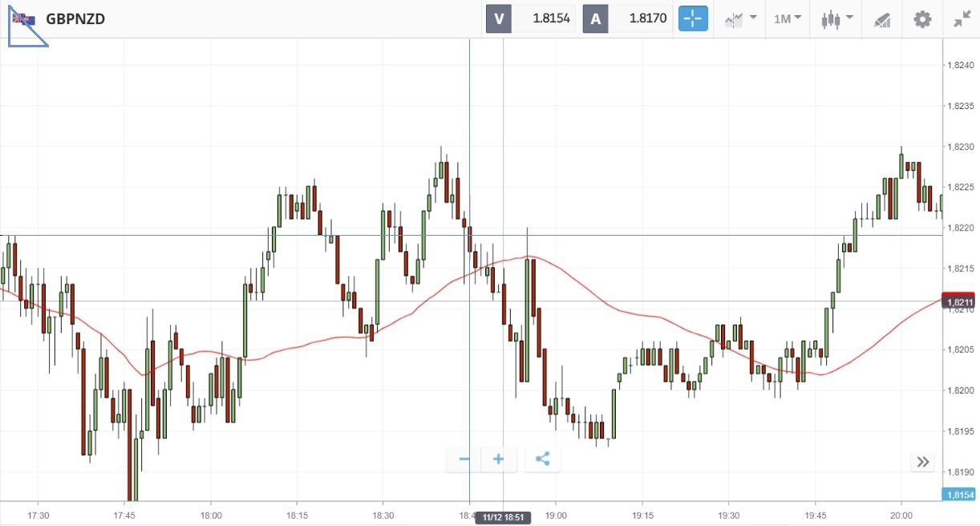Open the compare chart dropdown
This screenshot has width=980, height=526.
pyautogui.click(x=740, y=18)
